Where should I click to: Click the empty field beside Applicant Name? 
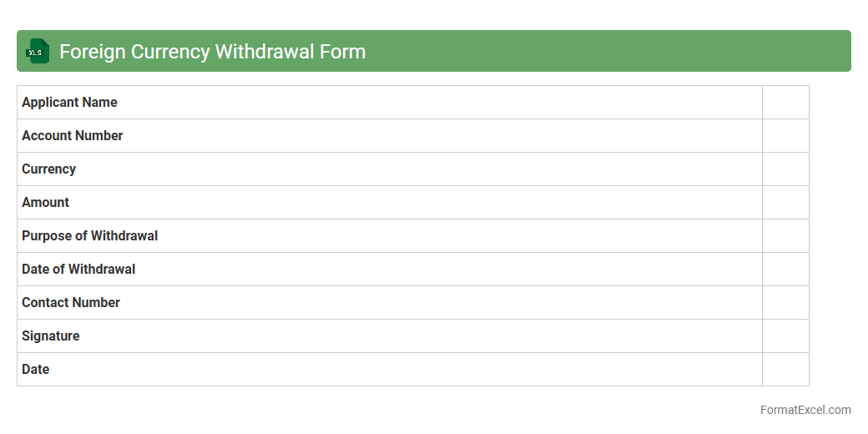click(x=785, y=103)
